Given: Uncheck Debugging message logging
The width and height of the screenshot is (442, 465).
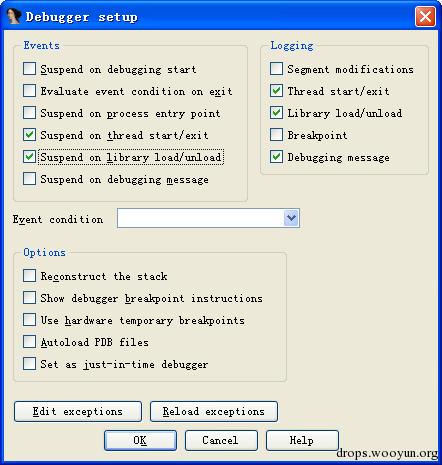Looking at the screenshot, I should click(x=276, y=157).
